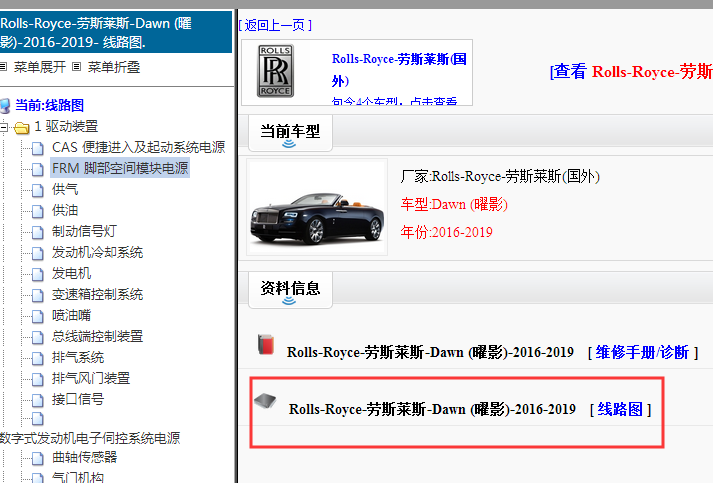
Task: Open the 气门机构 diagram entry
Action: pyautogui.click(x=78, y=477)
